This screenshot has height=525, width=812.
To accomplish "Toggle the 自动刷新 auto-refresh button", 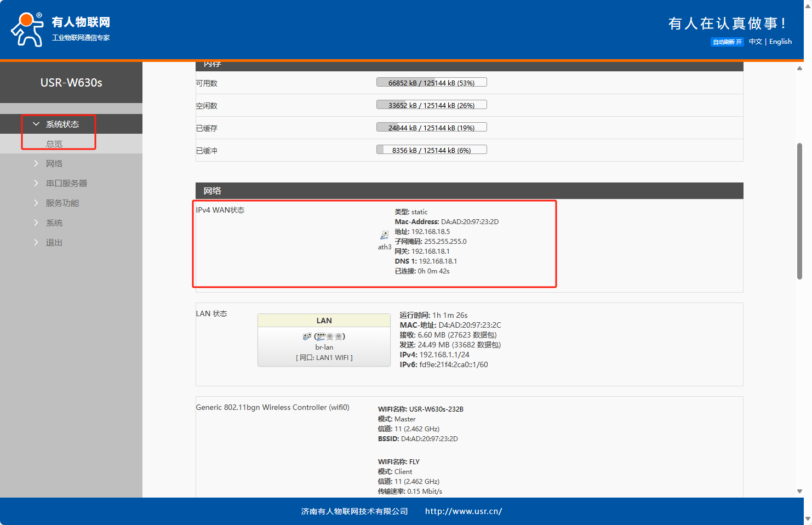I will click(727, 42).
